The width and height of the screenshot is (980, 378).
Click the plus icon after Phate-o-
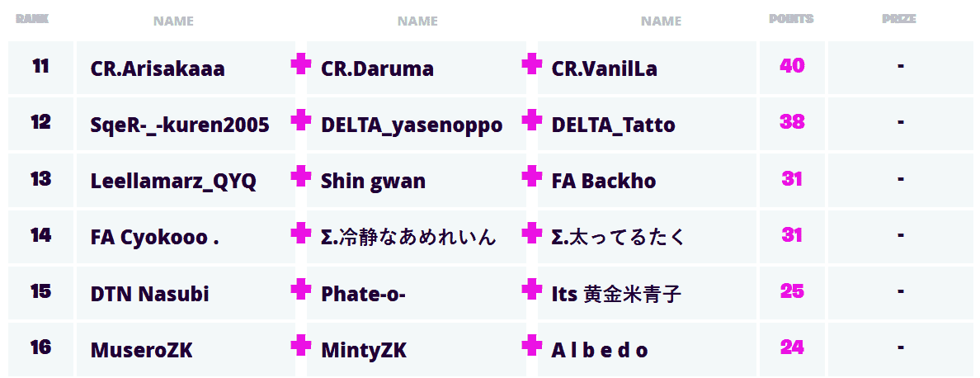(532, 290)
